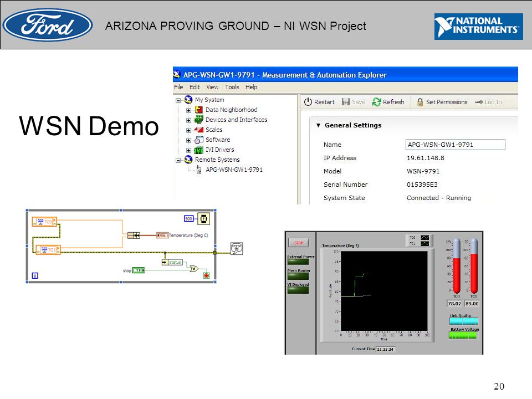The height and width of the screenshot is (399, 532).
Task: Click the Mesh Router LED indicator
Action: click(298, 276)
